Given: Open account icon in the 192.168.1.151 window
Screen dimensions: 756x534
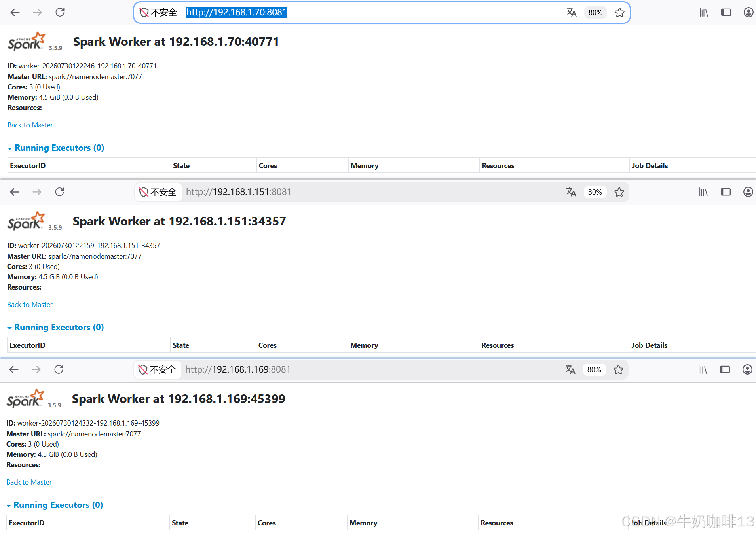Looking at the screenshot, I should 748,192.
